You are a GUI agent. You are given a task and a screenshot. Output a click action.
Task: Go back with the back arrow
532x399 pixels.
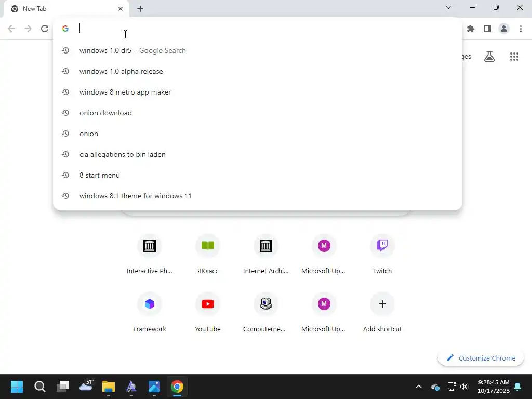[x=11, y=29]
